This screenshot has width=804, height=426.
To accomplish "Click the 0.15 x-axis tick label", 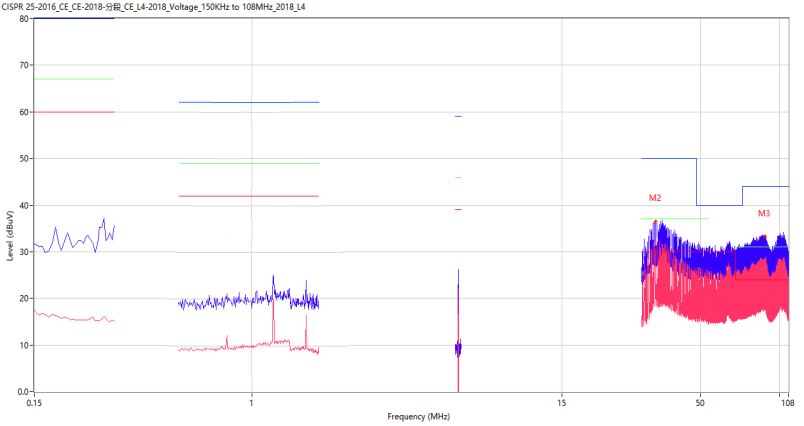I will point(34,403).
